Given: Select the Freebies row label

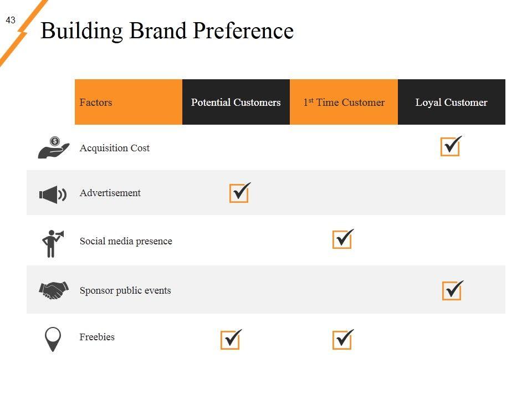Looking at the screenshot, I should pyautogui.click(x=97, y=337).
